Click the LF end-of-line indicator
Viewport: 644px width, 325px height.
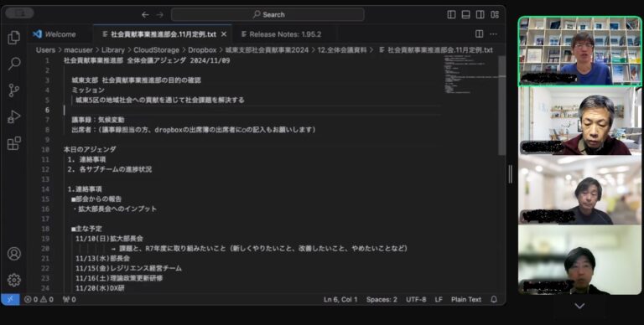(x=439, y=300)
